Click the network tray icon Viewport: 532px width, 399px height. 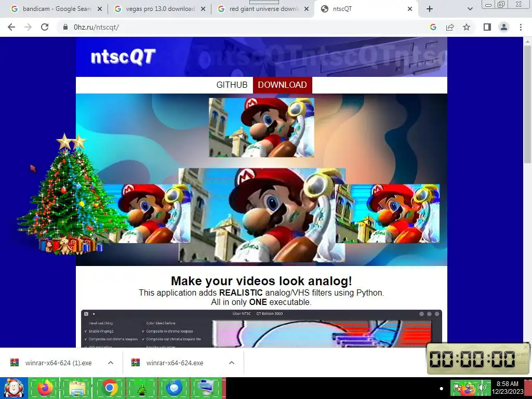[470, 388]
